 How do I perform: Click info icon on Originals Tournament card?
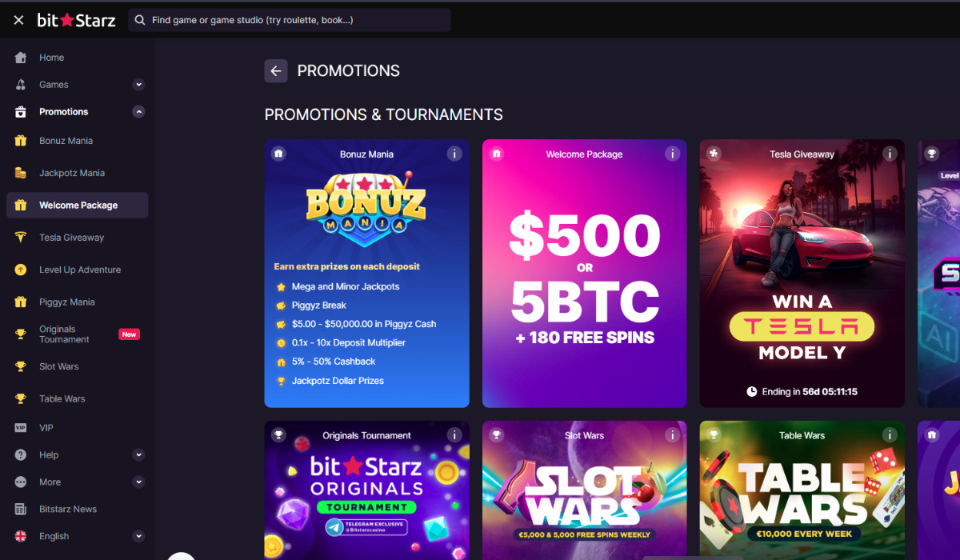(x=454, y=435)
